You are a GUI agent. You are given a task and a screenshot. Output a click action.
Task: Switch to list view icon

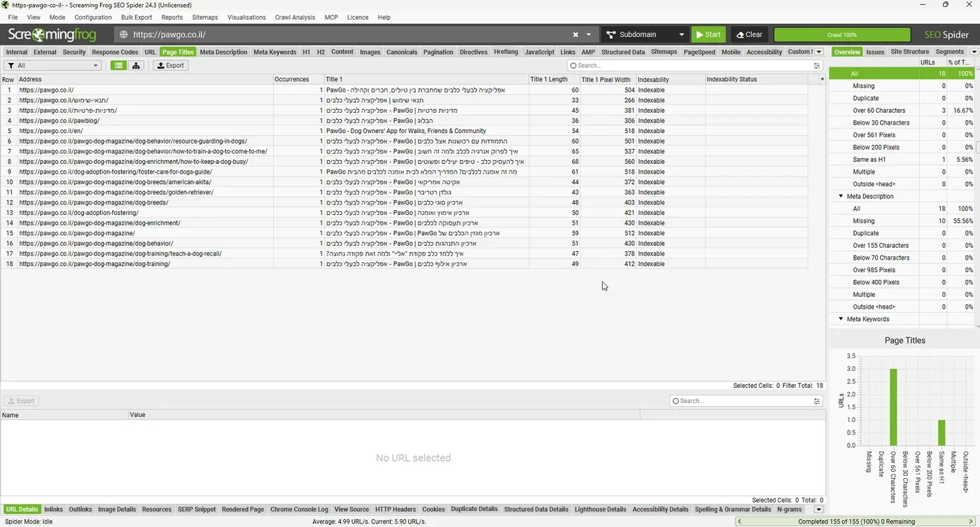[119, 65]
